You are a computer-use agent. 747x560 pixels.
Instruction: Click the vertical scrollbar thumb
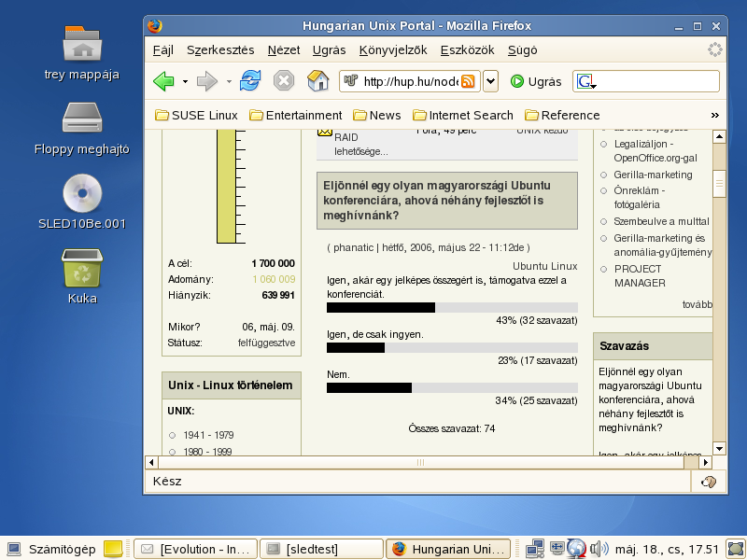(x=719, y=183)
